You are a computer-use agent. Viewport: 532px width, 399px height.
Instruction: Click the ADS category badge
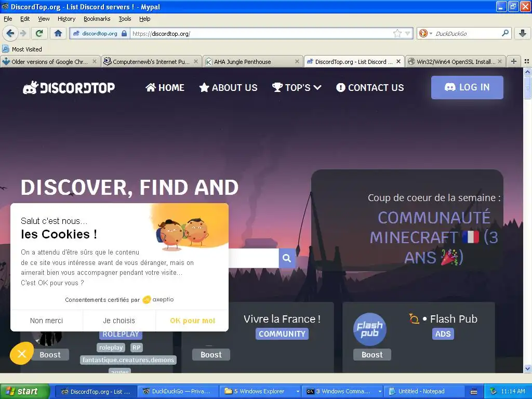point(443,334)
